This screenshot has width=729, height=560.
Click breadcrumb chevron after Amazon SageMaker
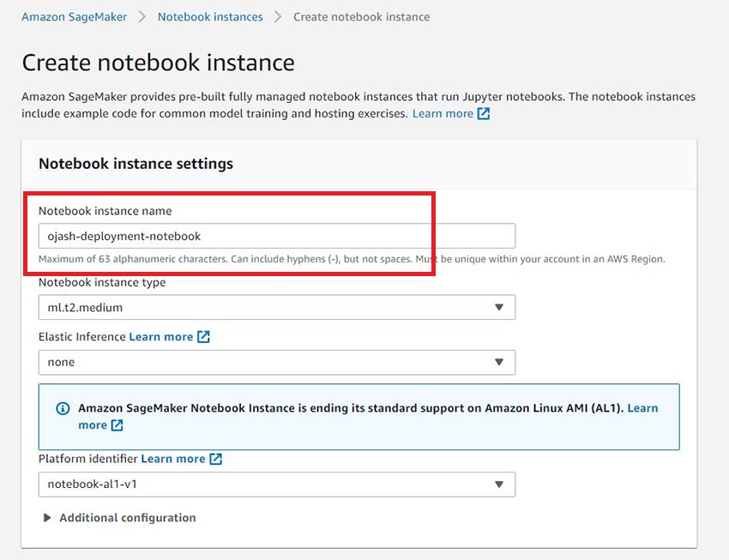pos(142,17)
